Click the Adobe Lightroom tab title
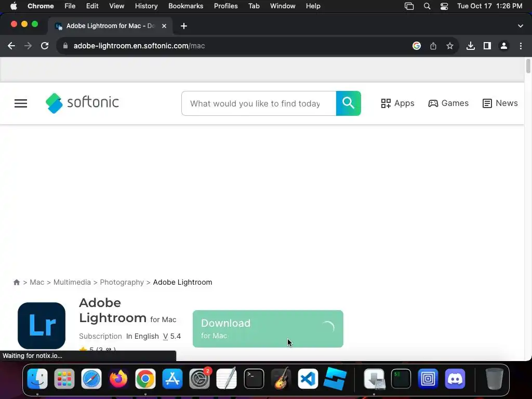Viewport: 532px width, 399px height. (111, 26)
